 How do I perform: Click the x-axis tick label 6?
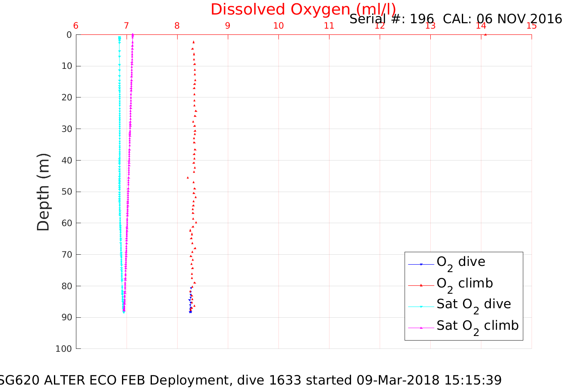[76, 26]
